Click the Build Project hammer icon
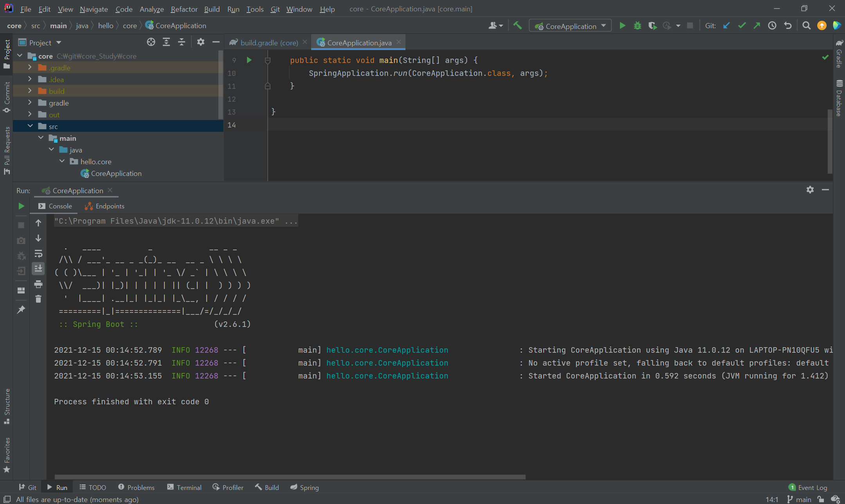Image resolution: width=845 pixels, height=504 pixels. [x=517, y=26]
